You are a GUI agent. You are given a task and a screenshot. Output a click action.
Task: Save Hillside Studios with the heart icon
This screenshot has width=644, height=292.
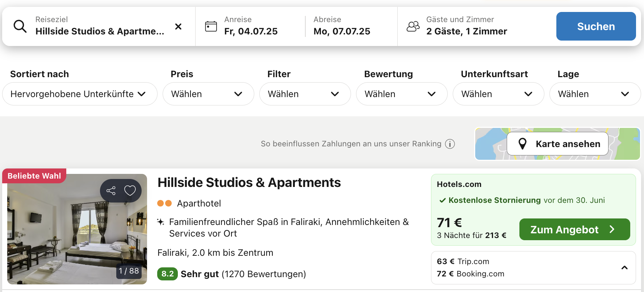coord(130,191)
